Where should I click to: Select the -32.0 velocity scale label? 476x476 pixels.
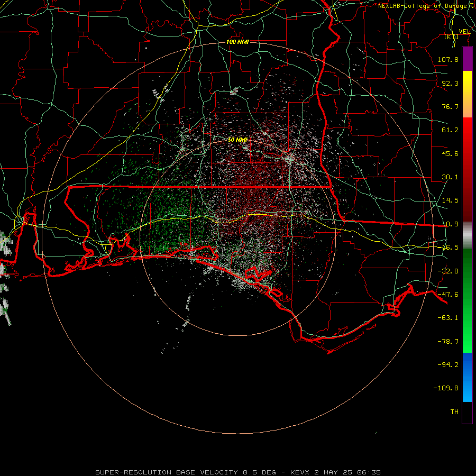(448, 271)
